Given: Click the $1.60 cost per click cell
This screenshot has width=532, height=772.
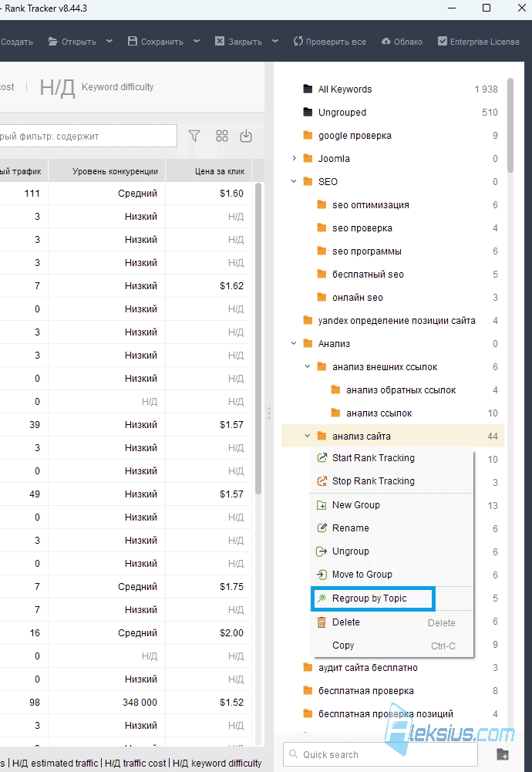Looking at the screenshot, I should pos(209,193).
